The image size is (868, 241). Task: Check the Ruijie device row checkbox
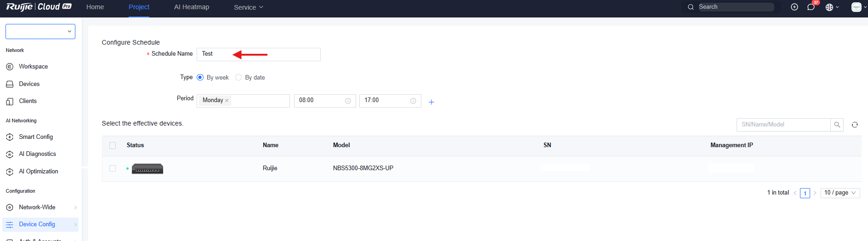pyautogui.click(x=113, y=168)
